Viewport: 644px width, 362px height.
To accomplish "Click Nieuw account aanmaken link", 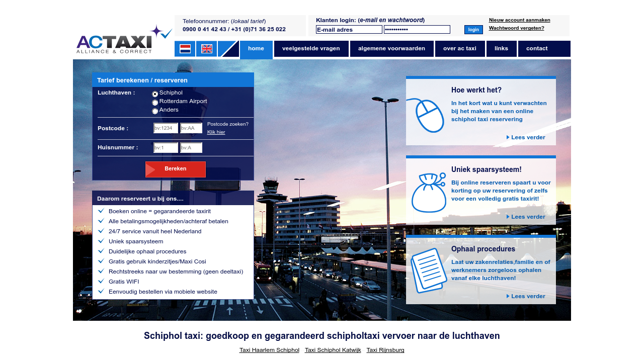I will click(519, 20).
